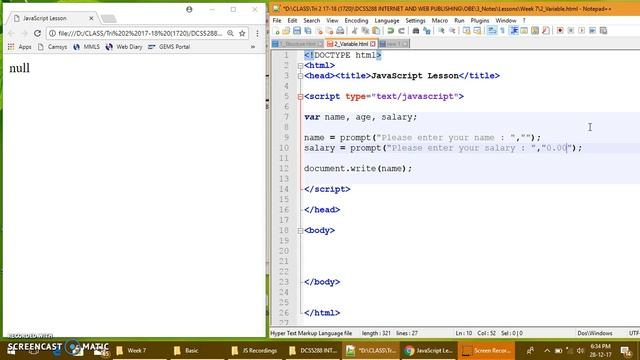Click the Chrome profile avatar icon

(189, 9)
